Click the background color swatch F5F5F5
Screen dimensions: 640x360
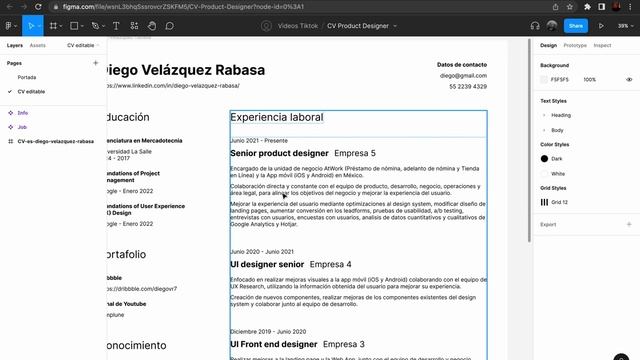(x=544, y=80)
